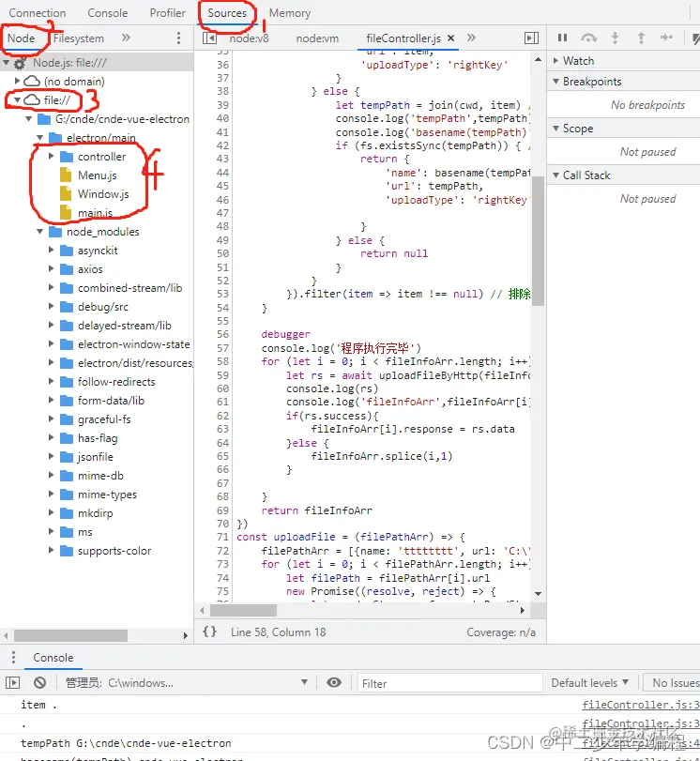Follow the top fileController.js:3 source link

pos(641,704)
